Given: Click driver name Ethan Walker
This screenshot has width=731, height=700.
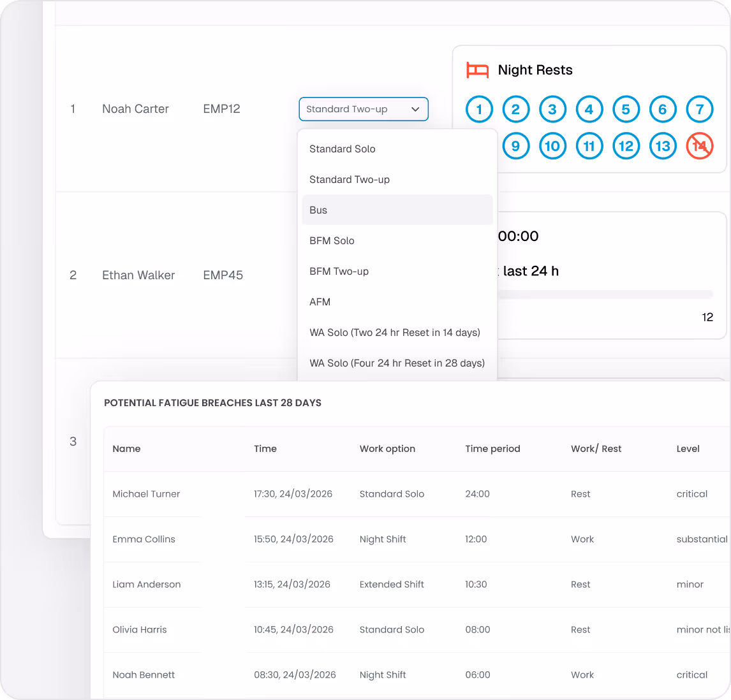Looking at the screenshot, I should [x=138, y=275].
